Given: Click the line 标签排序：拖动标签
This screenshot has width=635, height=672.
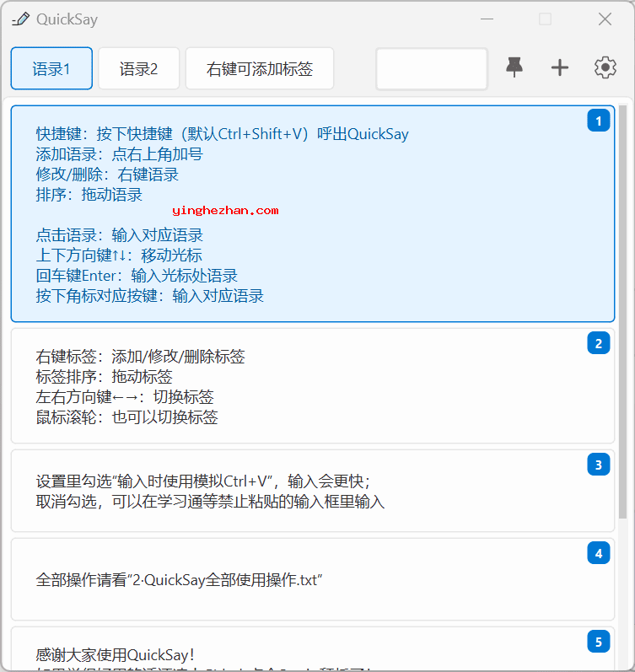Looking at the screenshot, I should tap(105, 377).
